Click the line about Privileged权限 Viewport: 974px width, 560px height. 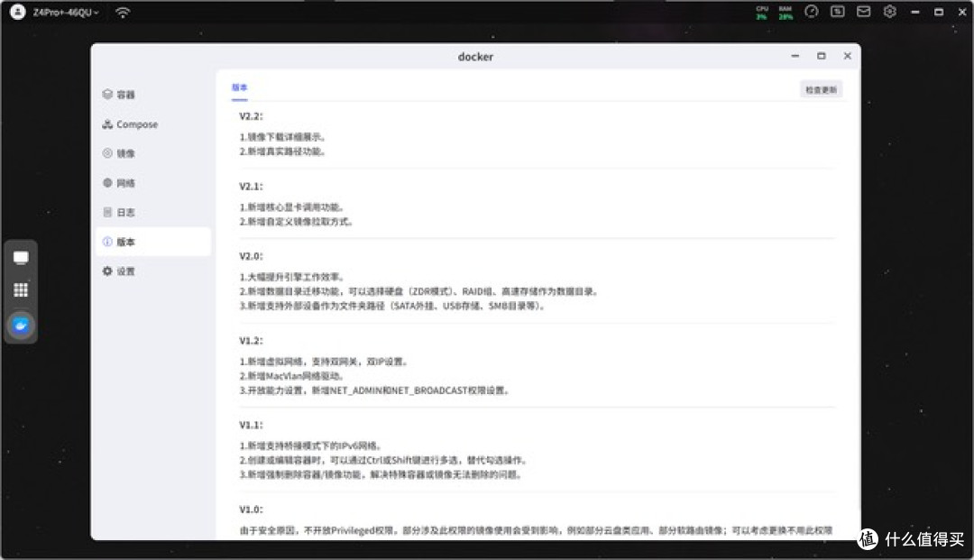[536, 530]
